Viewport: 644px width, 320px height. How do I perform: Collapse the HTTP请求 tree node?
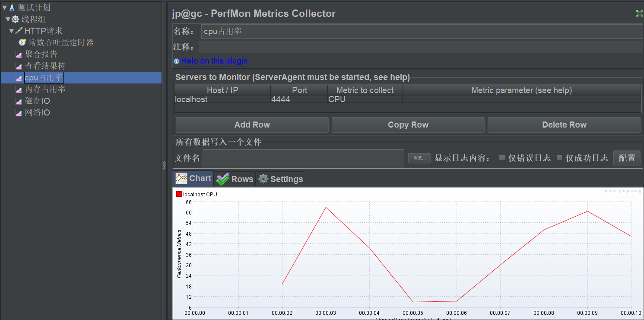11,31
